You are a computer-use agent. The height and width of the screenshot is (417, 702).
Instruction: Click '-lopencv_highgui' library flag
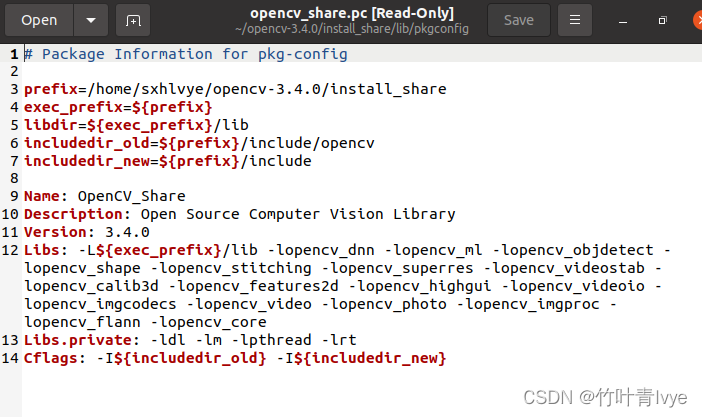pyautogui.click(x=420, y=286)
